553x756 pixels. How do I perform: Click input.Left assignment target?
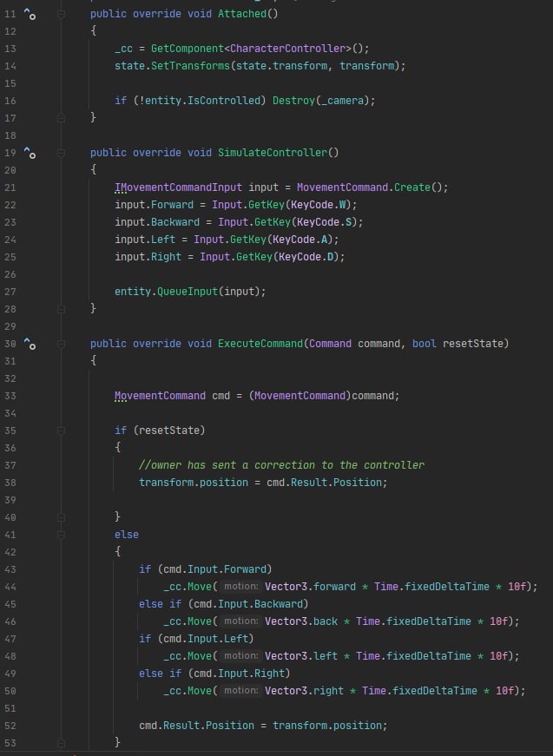click(145, 240)
